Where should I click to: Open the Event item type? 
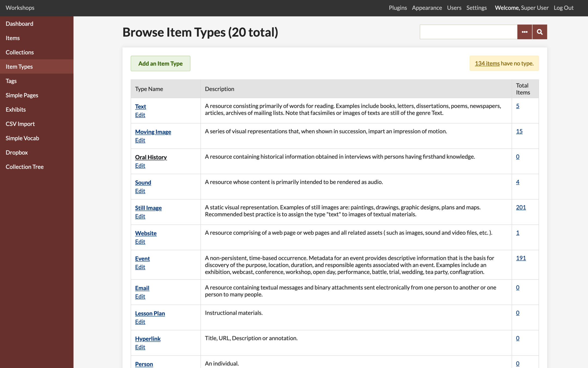pos(142,258)
